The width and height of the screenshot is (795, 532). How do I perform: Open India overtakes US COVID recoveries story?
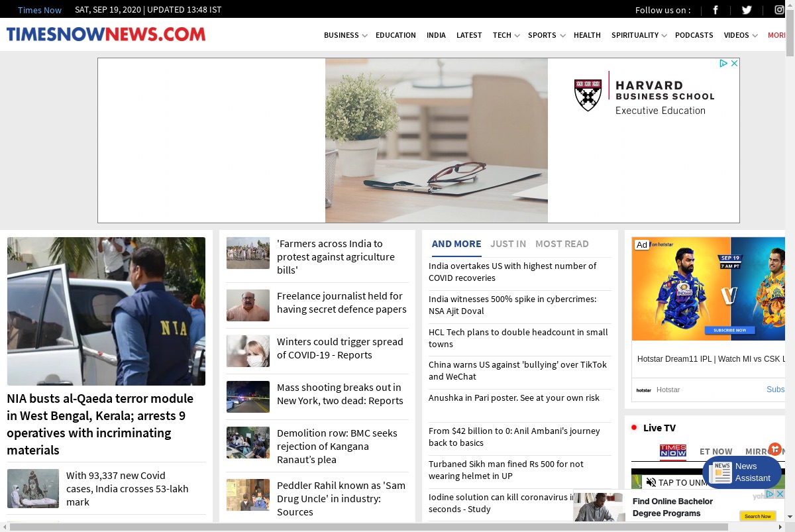tap(512, 272)
